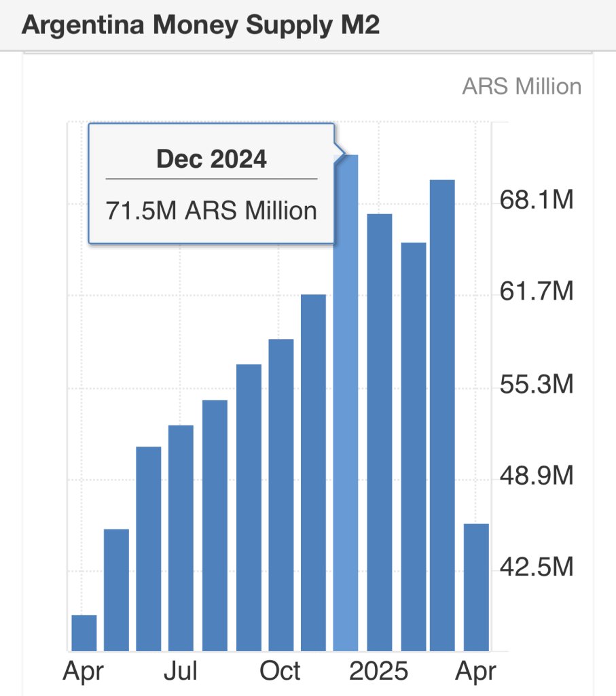This screenshot has width=616, height=696.
Task: Click the bar above the Jul label
Action: tap(181, 538)
